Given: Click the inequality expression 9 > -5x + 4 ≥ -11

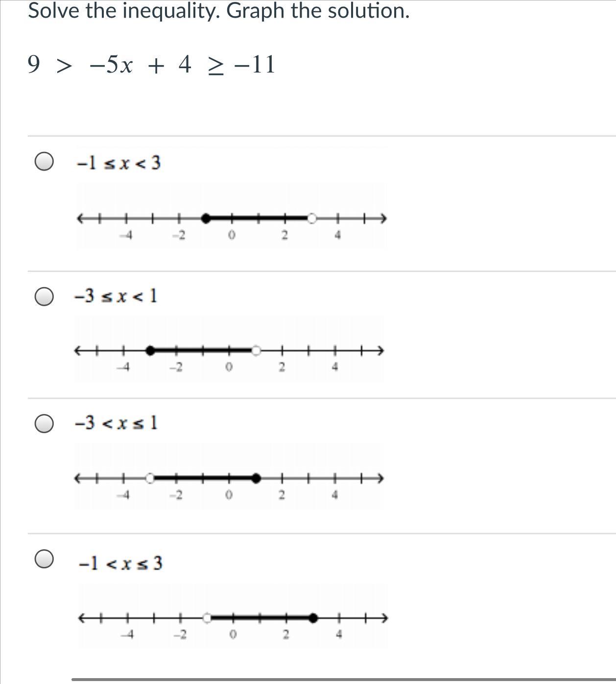Looking at the screenshot, I should pyautogui.click(x=152, y=65).
